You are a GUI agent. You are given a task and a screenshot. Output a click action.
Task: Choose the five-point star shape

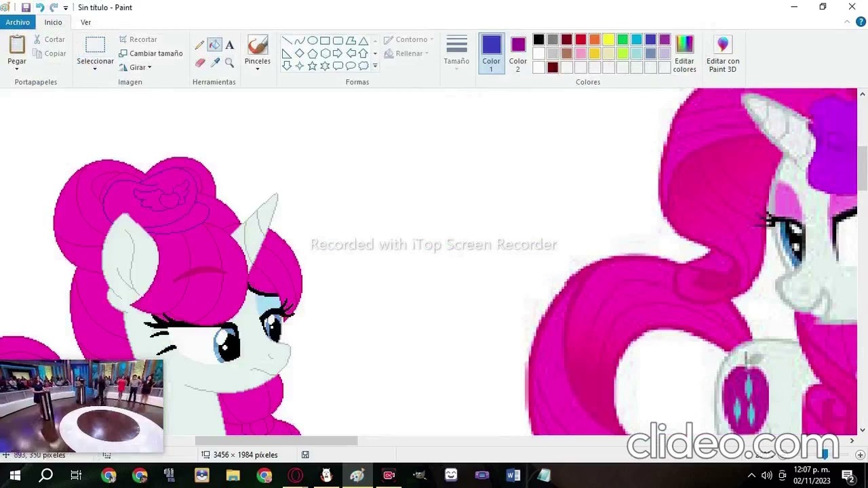pyautogui.click(x=313, y=66)
